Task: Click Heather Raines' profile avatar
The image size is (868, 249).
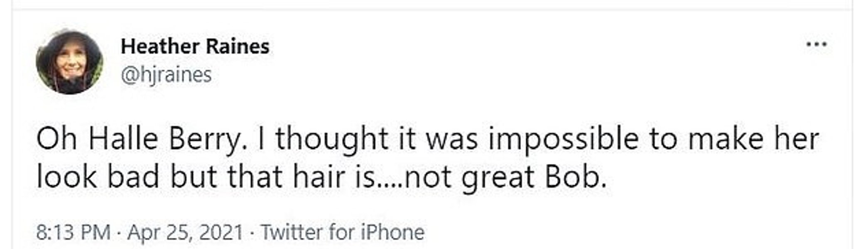Action: coord(69,62)
